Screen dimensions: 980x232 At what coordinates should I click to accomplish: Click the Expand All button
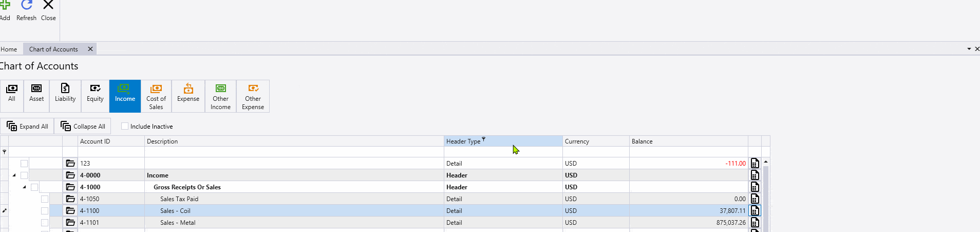[27, 126]
